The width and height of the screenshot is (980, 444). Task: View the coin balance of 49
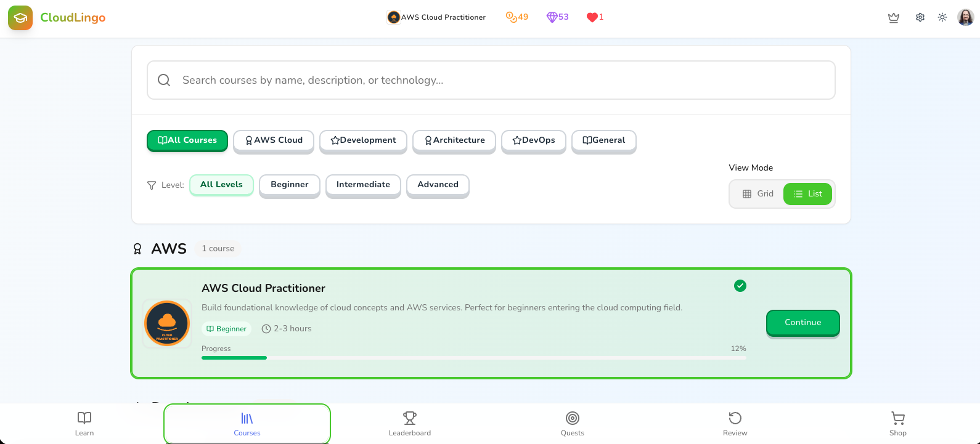click(517, 17)
